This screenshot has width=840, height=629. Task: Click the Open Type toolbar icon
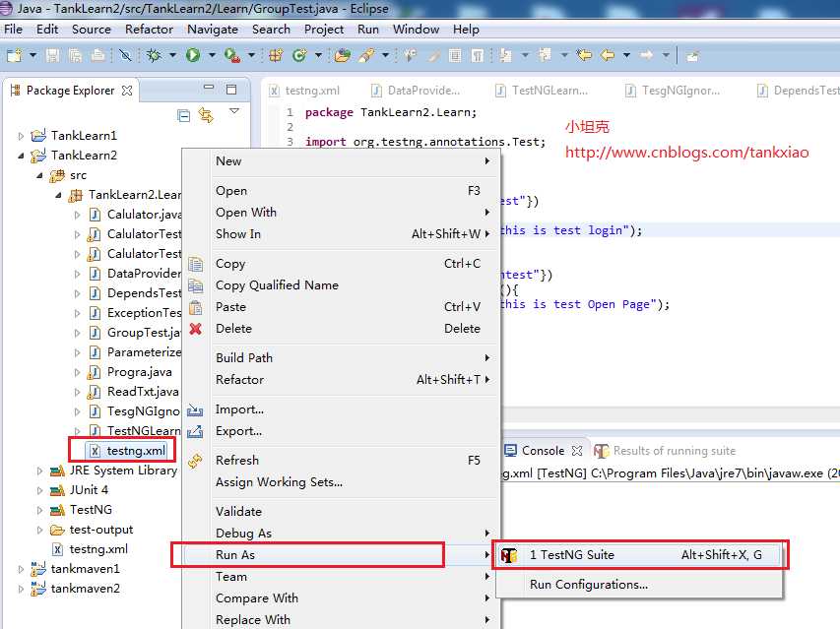coord(343,55)
